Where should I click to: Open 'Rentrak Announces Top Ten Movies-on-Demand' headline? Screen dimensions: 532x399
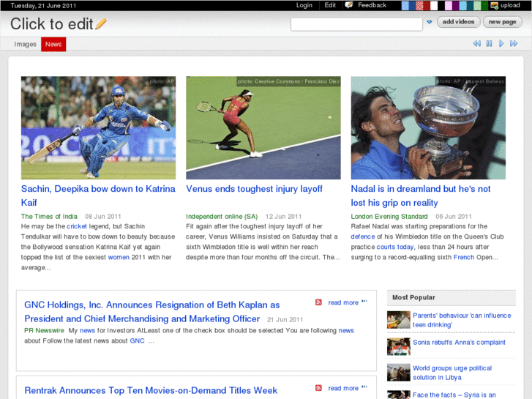point(151,390)
